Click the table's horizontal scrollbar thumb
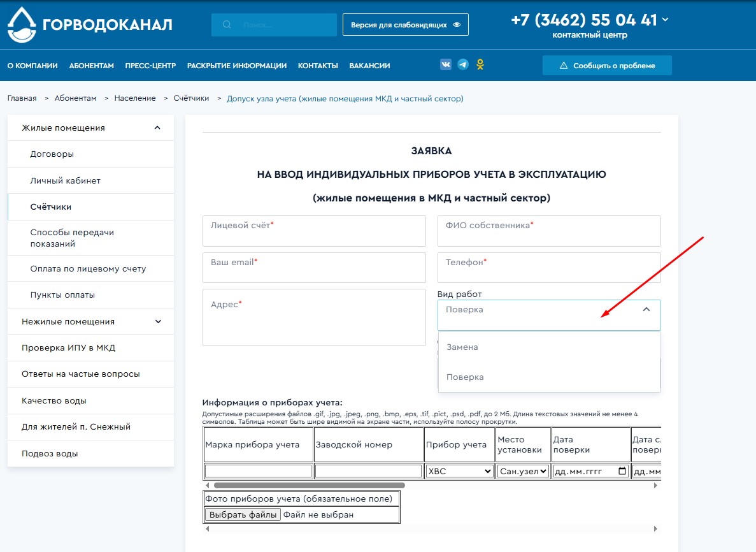Screen dimensions: 756x552 299,486
